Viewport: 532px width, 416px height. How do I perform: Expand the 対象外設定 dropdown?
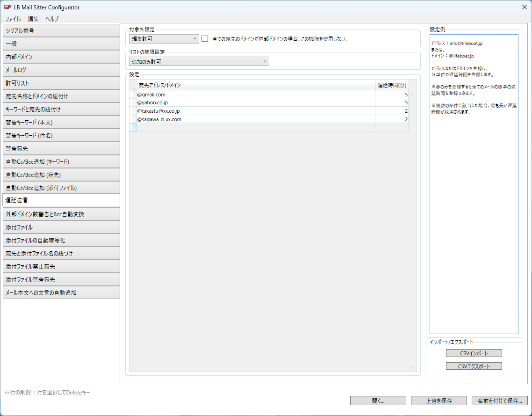(164, 39)
